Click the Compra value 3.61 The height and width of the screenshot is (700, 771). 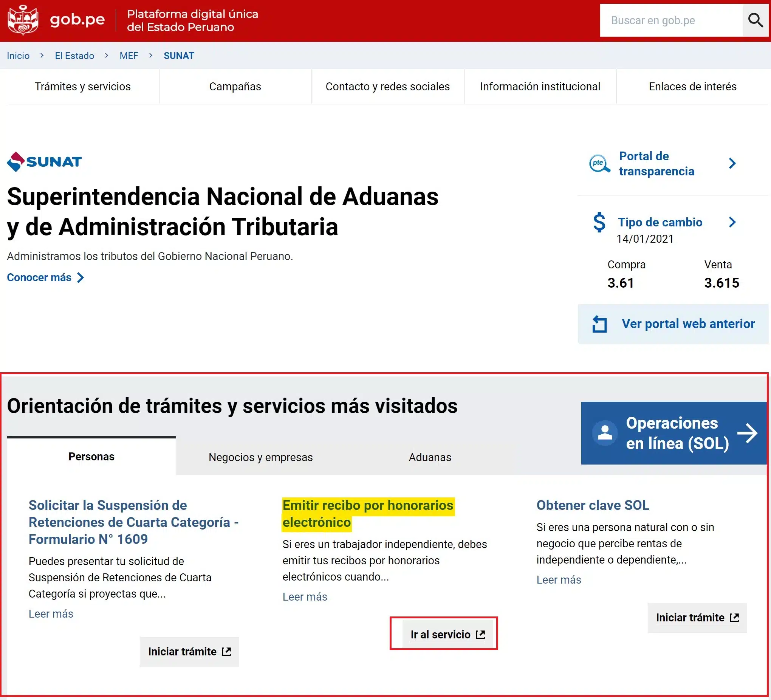(x=621, y=283)
